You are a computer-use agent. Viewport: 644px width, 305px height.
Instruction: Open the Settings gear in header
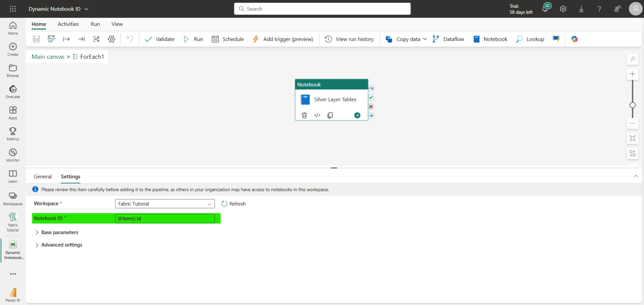(563, 9)
